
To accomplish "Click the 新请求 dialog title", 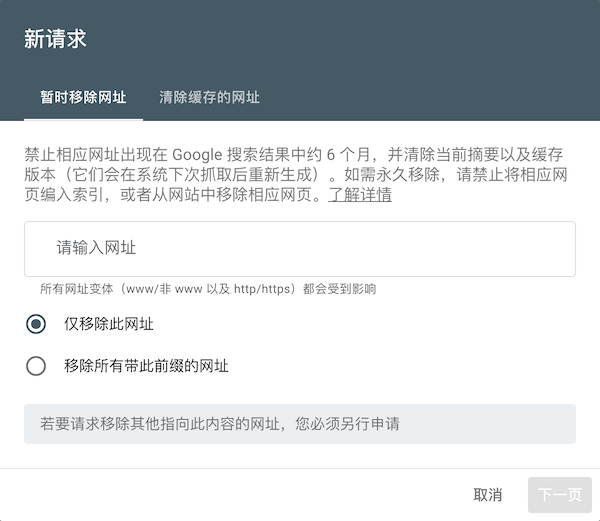I will point(55,39).
